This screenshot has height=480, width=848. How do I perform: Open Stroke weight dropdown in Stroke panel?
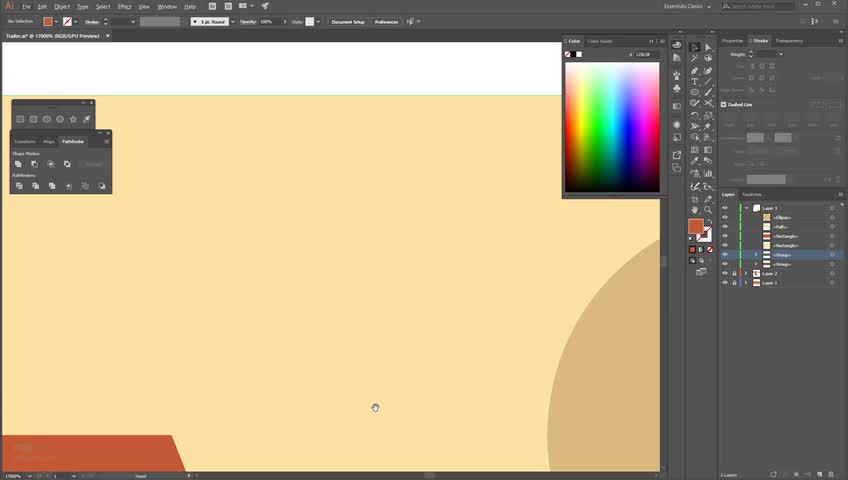click(781, 54)
